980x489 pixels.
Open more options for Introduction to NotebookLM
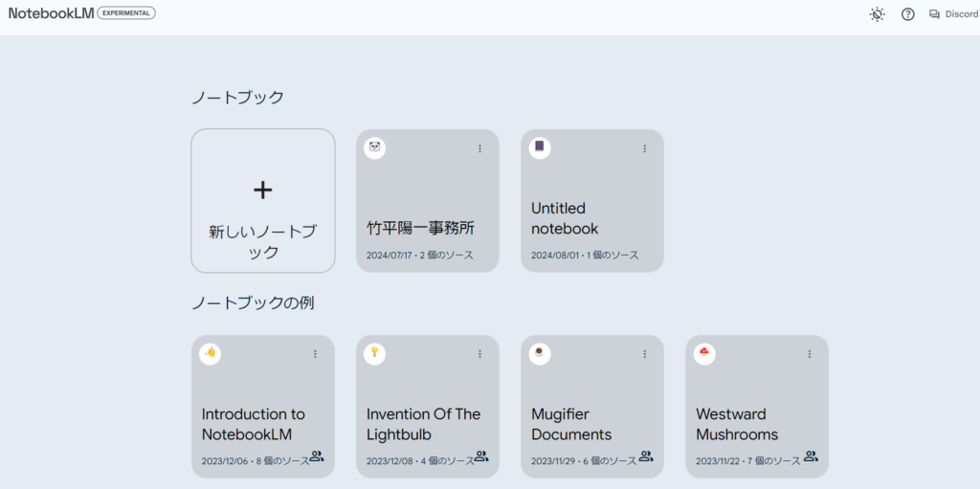tap(315, 354)
